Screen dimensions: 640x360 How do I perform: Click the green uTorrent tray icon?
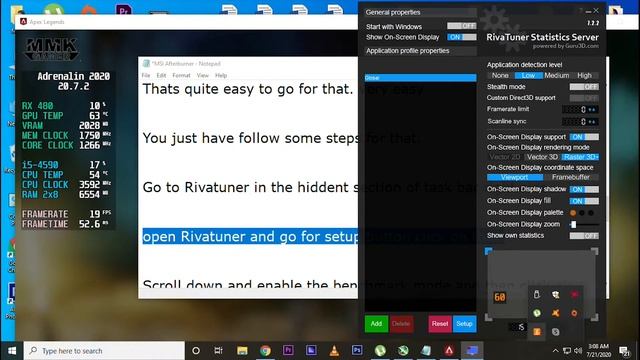[x=537, y=313]
